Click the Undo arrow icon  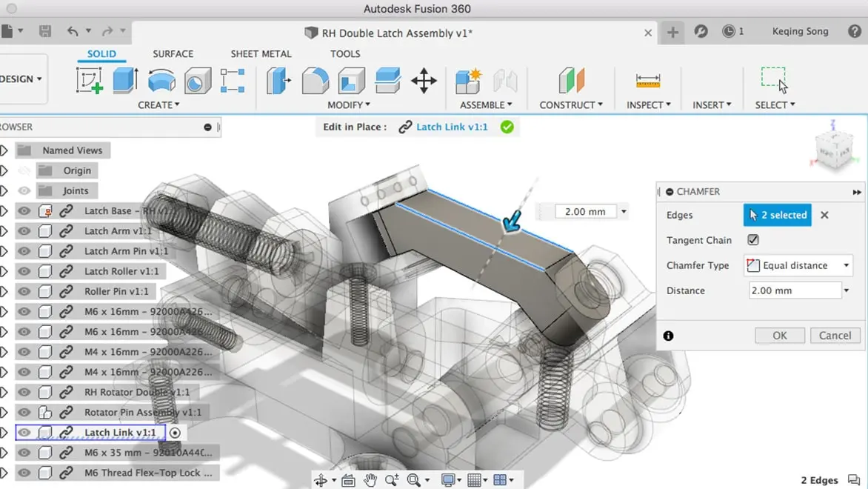[x=73, y=31]
